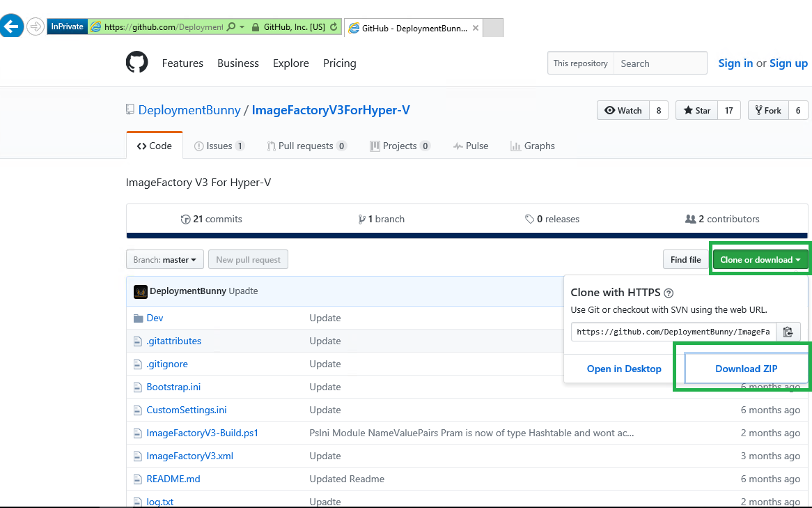Viewport: 812px width, 508px height.
Task: Open the Pulse tab
Action: [471, 146]
